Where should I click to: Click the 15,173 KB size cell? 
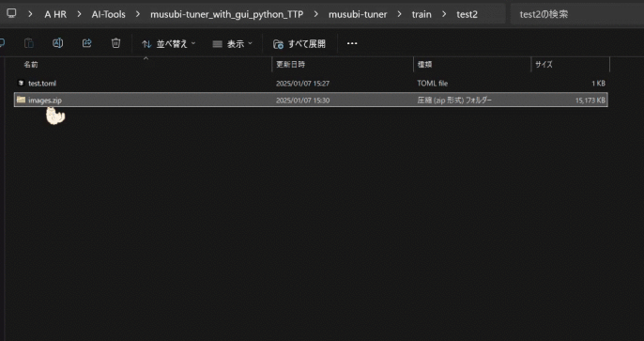point(590,101)
